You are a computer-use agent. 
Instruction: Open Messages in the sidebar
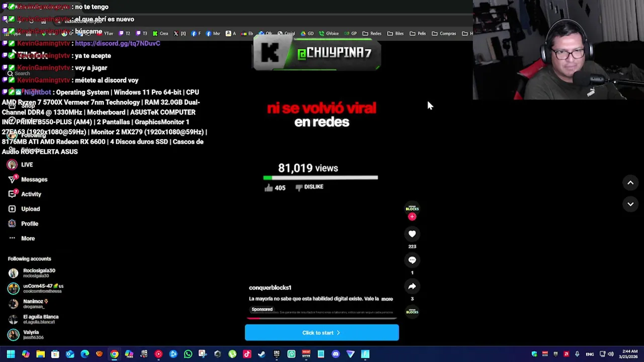(x=28, y=179)
